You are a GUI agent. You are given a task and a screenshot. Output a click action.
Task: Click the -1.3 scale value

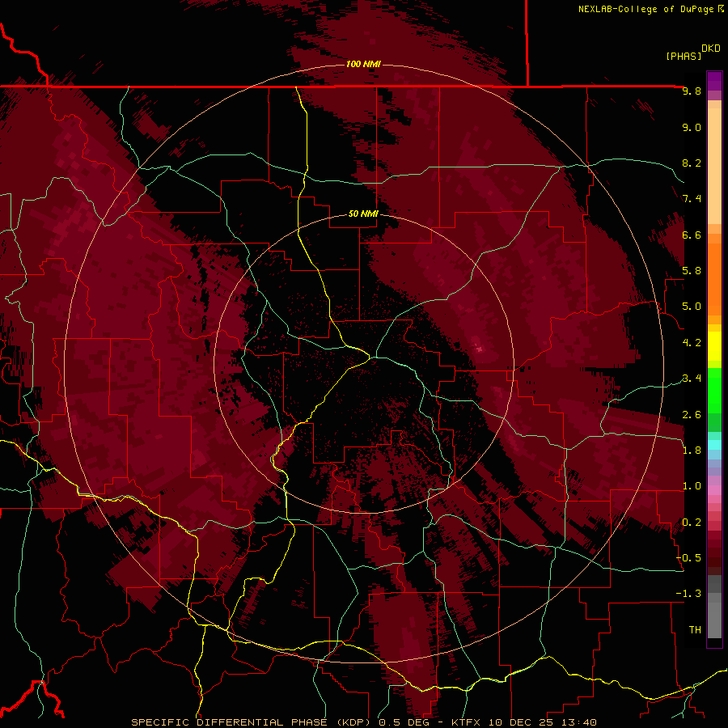[x=688, y=594]
